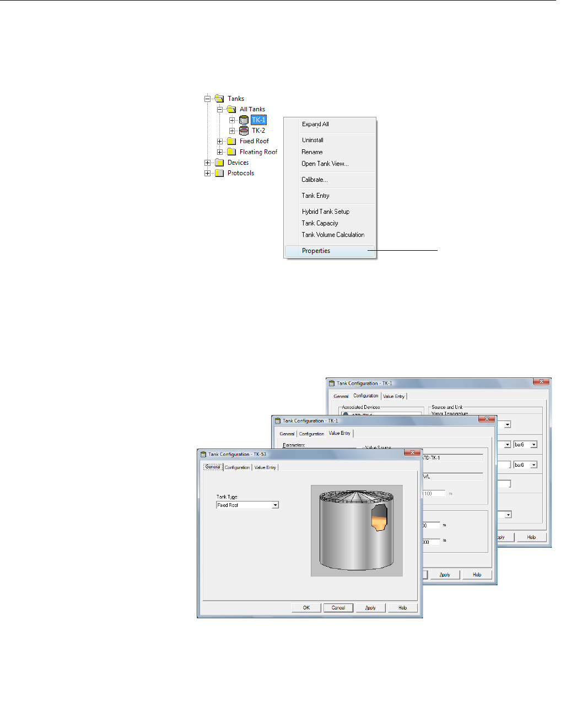
Task: Select TK-1 label in tree
Action: [258, 120]
